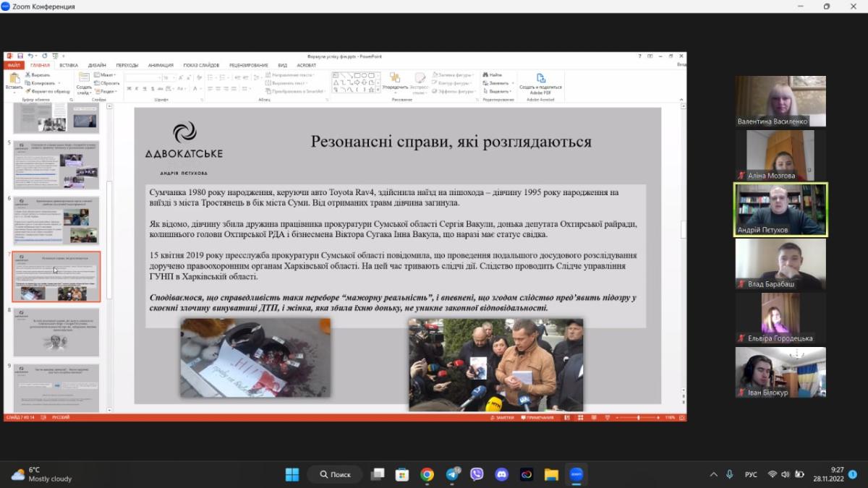Click the Save icon in quick access toolbar
The image size is (868, 488).
pos(20,56)
